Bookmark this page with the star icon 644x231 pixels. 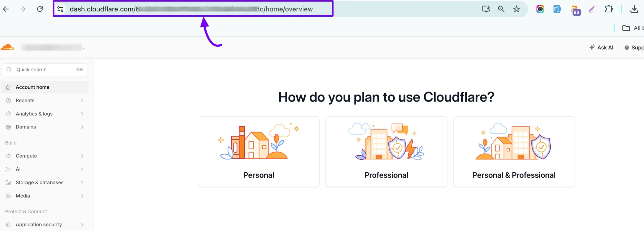coord(516,9)
